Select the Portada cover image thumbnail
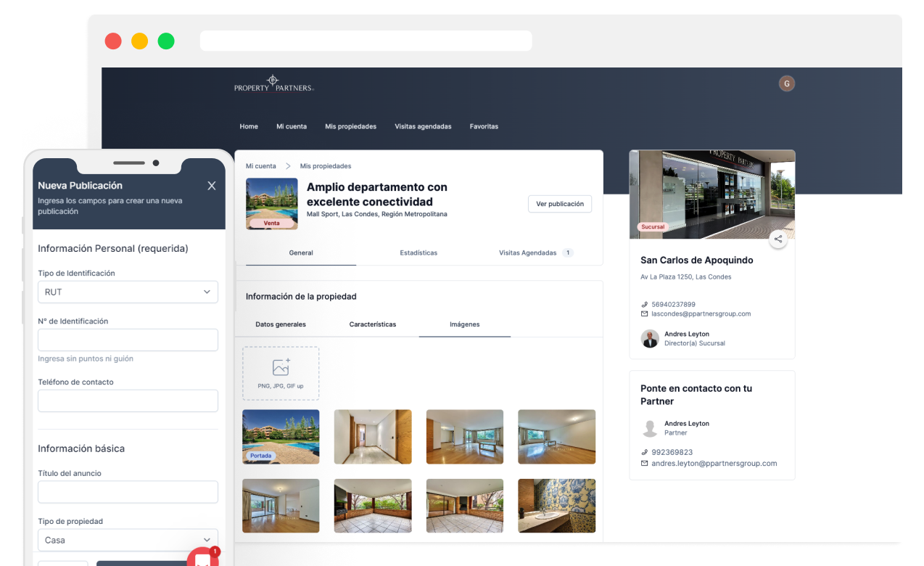The height and width of the screenshot is (566, 924). pos(281,436)
